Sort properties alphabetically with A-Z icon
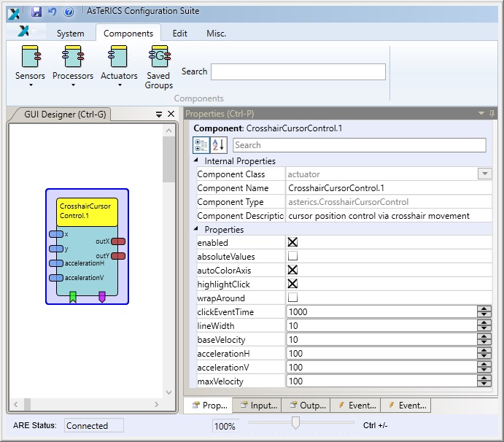504x442 pixels. pyautogui.click(x=219, y=145)
